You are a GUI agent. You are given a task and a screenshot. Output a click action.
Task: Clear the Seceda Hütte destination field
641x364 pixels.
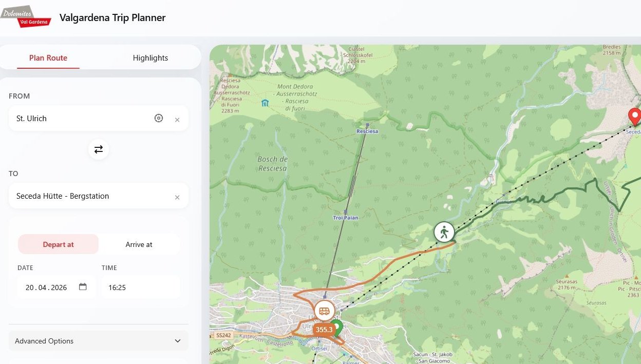177,197
